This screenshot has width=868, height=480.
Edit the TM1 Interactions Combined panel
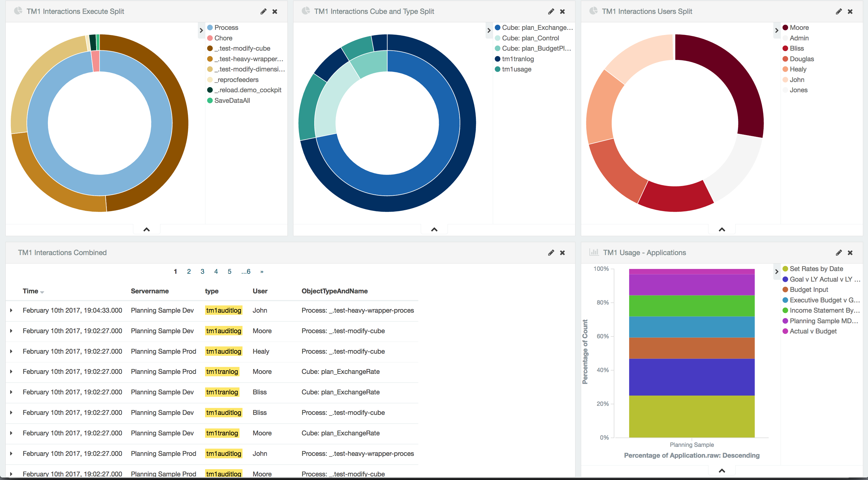click(551, 253)
